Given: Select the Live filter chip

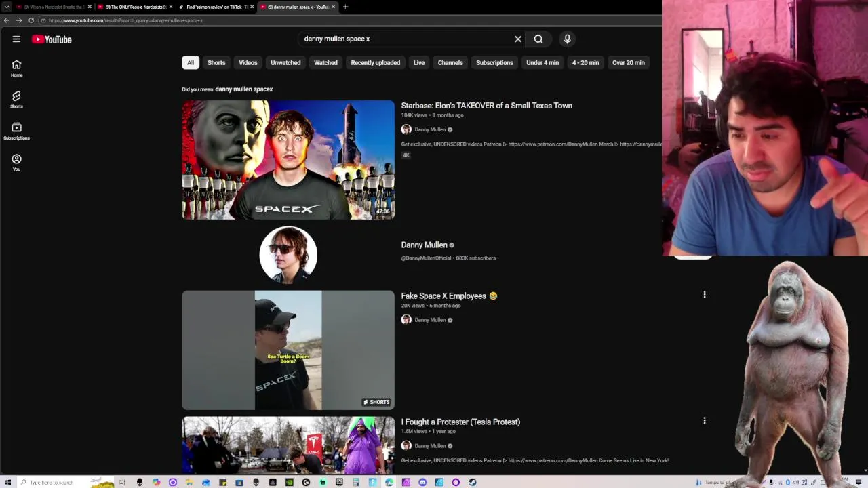Looking at the screenshot, I should (x=419, y=62).
